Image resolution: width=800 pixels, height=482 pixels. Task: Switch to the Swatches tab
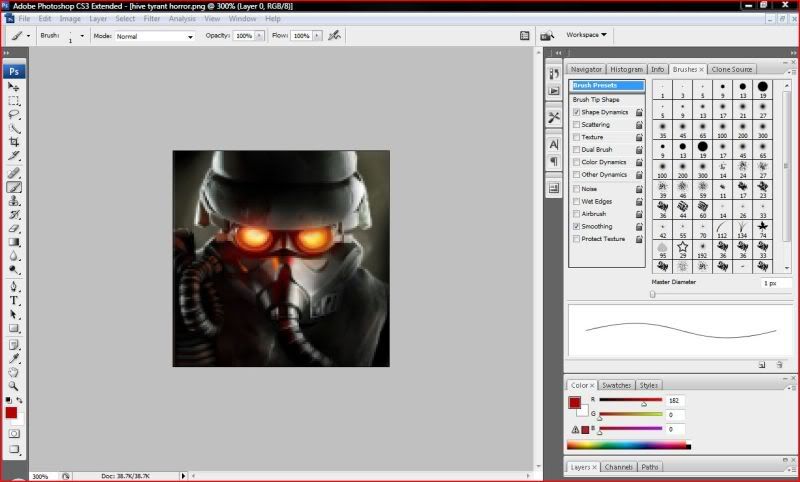point(616,385)
